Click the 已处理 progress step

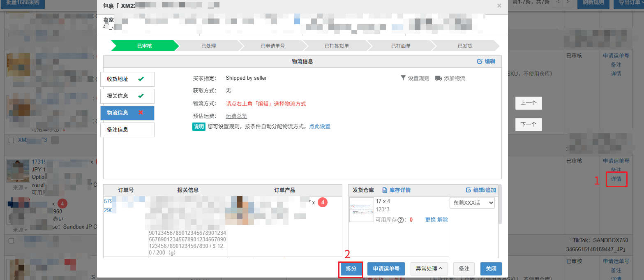pos(208,46)
